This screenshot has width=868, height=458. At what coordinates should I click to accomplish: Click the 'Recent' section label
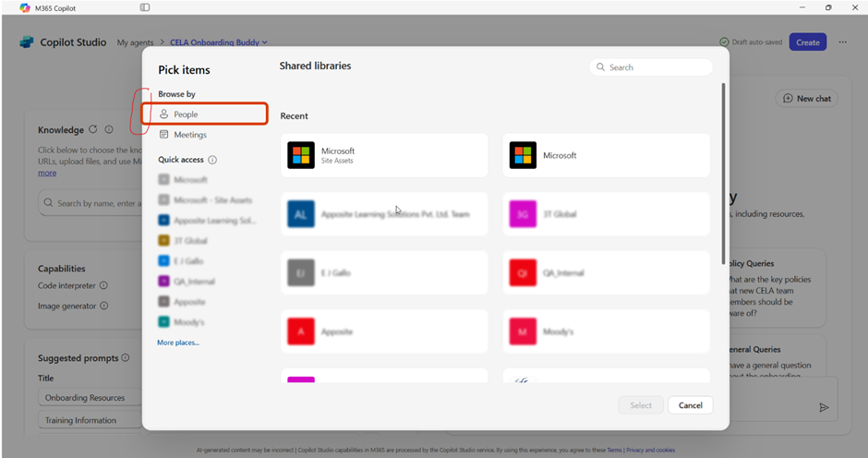point(294,115)
